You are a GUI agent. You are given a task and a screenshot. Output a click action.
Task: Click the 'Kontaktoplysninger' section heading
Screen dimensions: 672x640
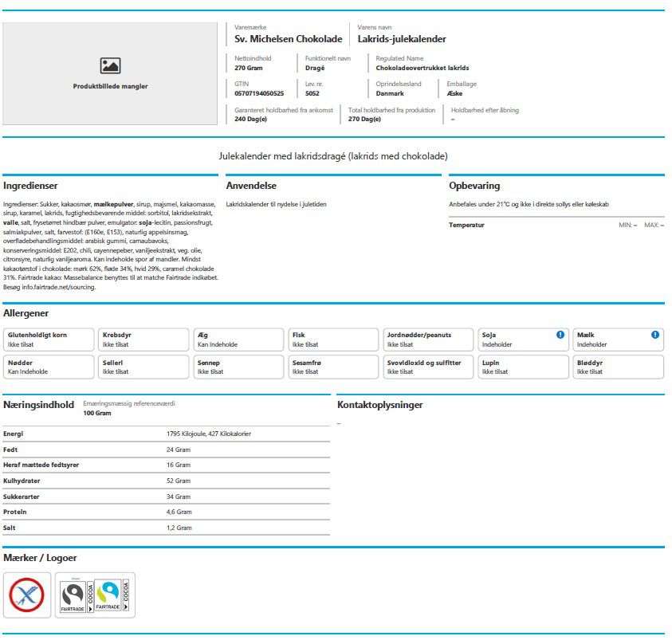pyautogui.click(x=379, y=405)
